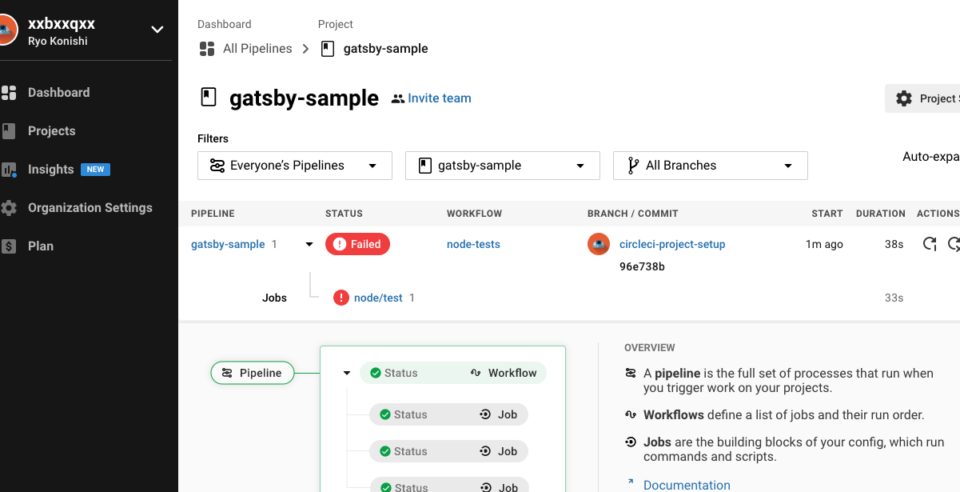Click the breadcrumb project book icon
Viewport: 960px width, 492px height.
[x=328, y=49]
